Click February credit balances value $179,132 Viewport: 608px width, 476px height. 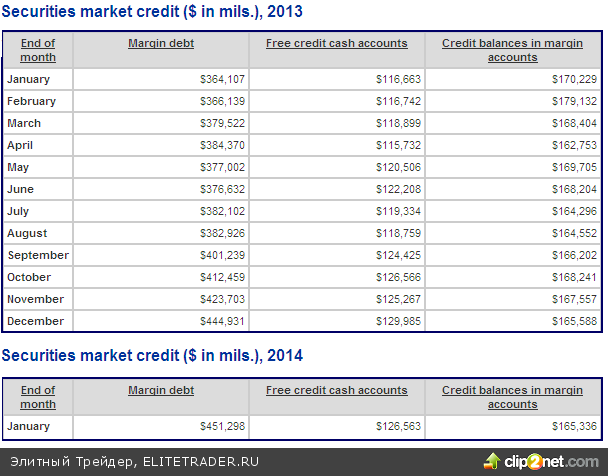574,101
